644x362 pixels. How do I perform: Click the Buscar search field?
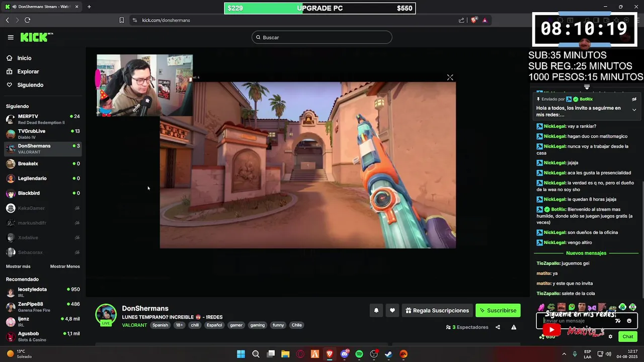point(322,37)
